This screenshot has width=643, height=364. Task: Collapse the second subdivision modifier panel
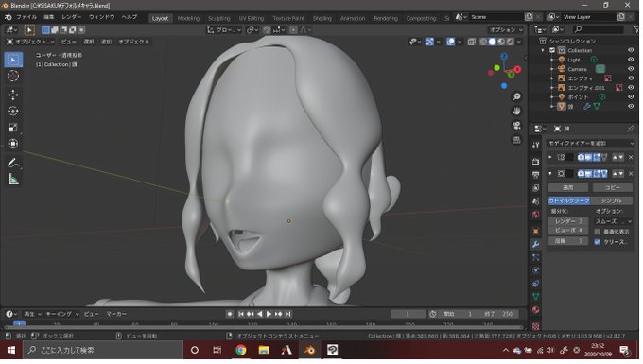coord(550,174)
